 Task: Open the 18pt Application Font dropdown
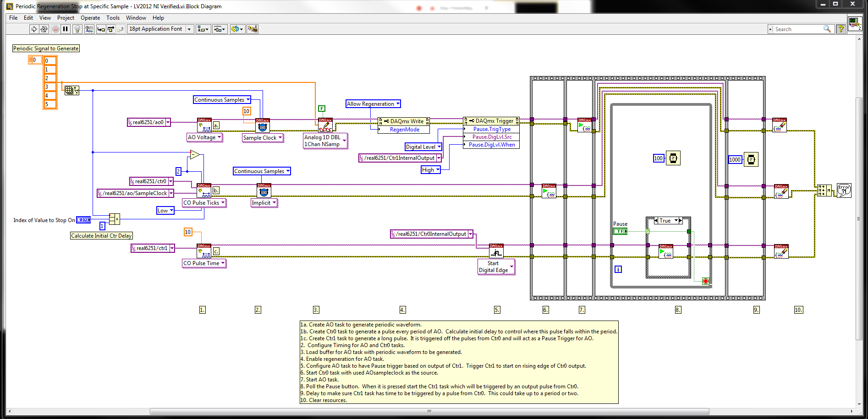(160, 29)
